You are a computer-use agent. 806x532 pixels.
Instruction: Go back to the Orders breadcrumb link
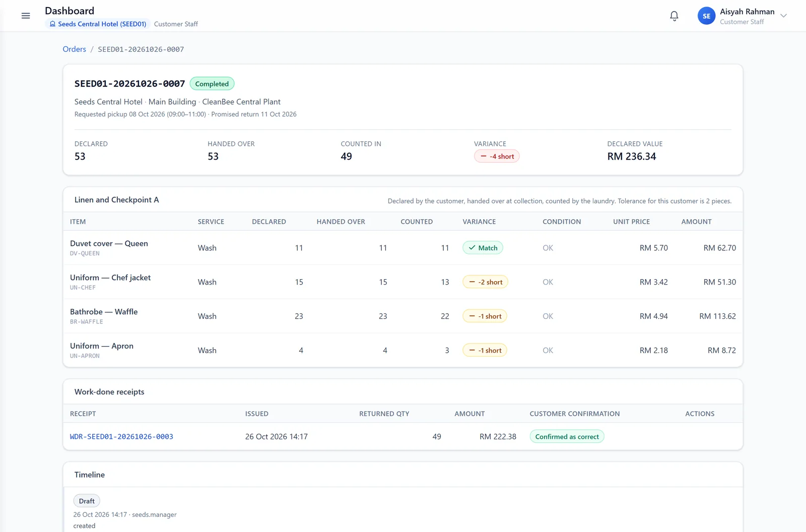click(x=74, y=49)
